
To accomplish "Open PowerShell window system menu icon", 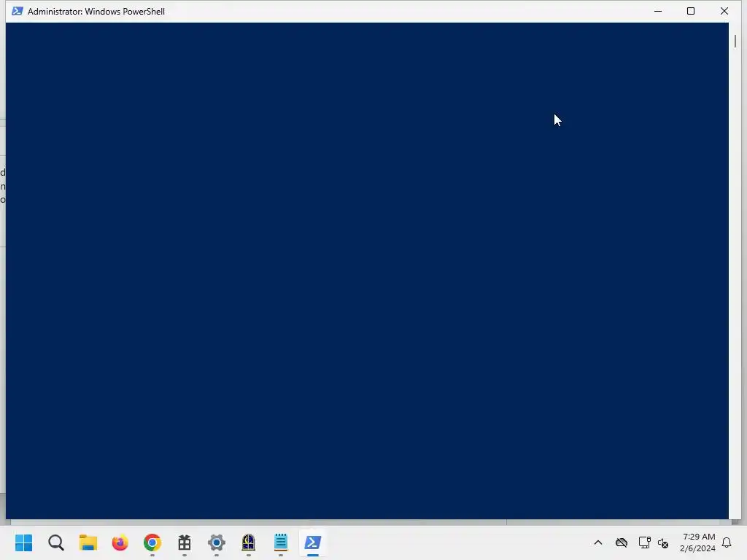I will point(18,11).
